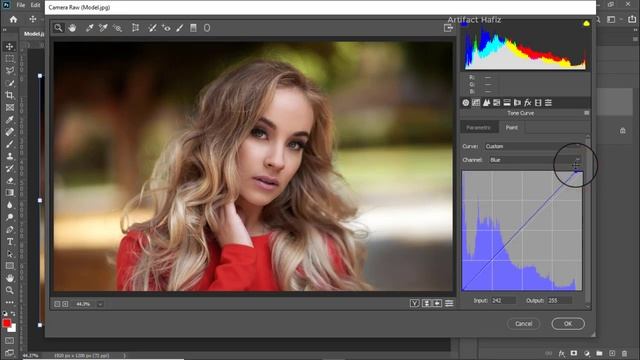
Task: Open the Tone Curve panel options menu
Action: [x=587, y=113]
